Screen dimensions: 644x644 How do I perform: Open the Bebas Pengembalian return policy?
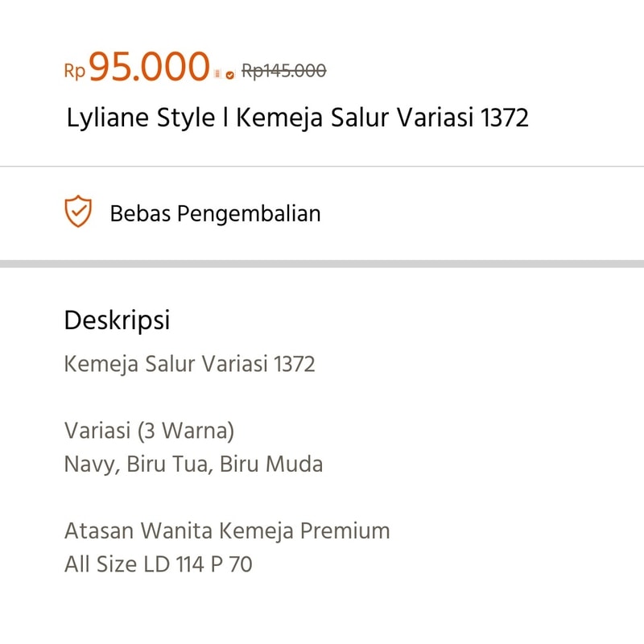coord(215,213)
